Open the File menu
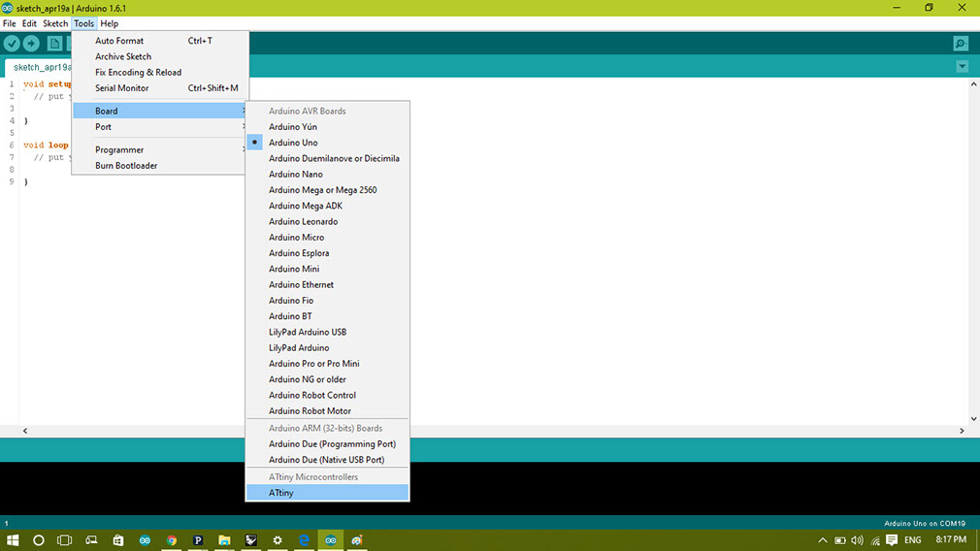Viewport: 980px width, 551px height. (x=10, y=23)
